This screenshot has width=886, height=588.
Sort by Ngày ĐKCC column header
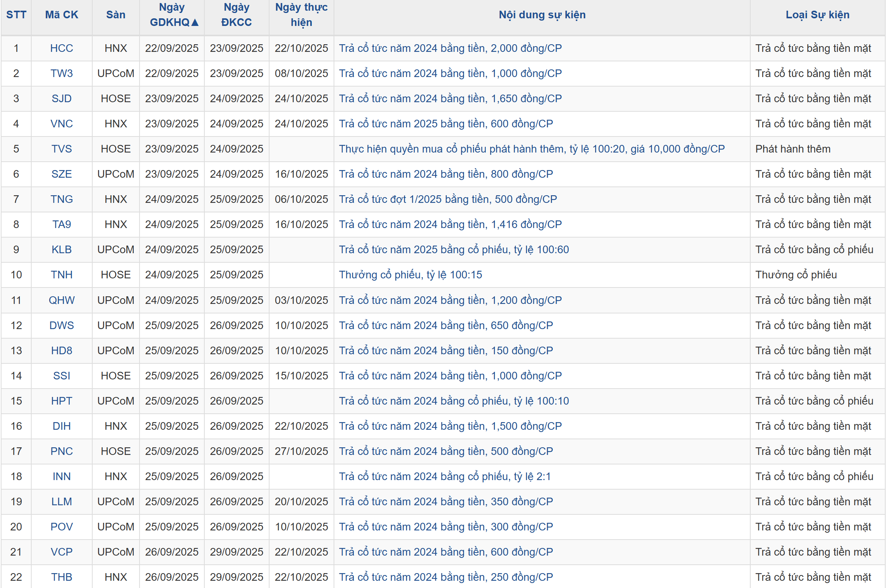point(236,15)
